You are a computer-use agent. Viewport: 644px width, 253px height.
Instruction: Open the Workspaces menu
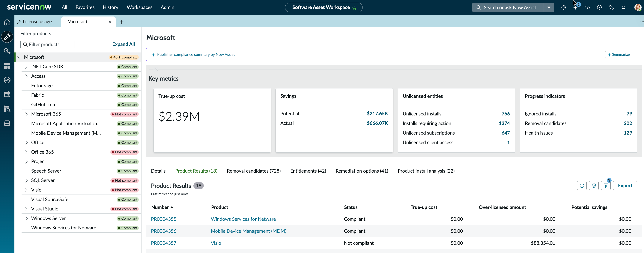[139, 7]
